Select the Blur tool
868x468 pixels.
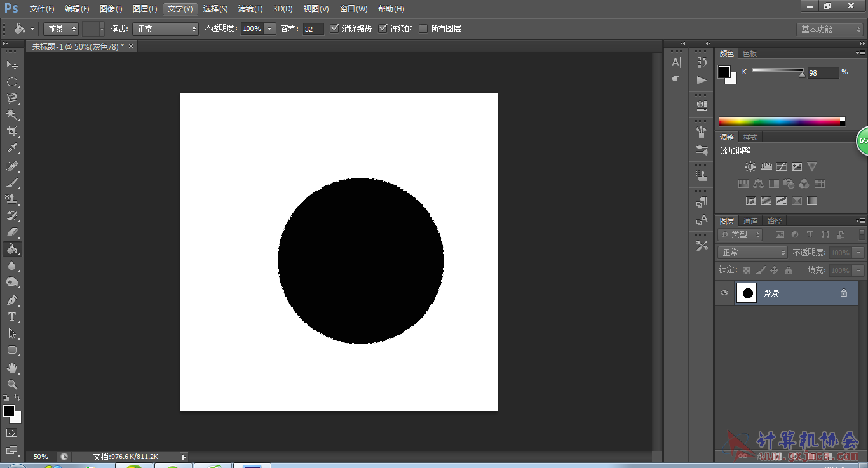click(12, 265)
